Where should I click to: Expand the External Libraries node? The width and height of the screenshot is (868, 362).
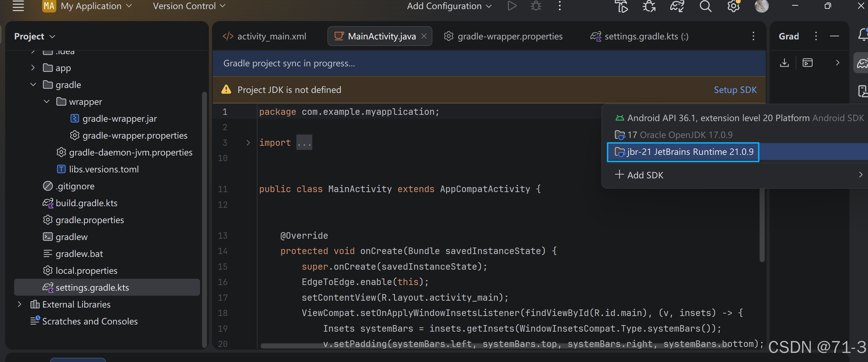tap(19, 304)
